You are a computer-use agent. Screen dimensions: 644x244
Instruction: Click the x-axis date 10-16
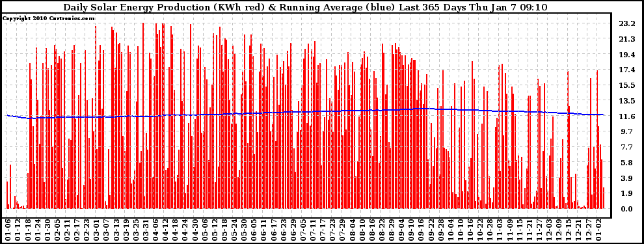472,230
